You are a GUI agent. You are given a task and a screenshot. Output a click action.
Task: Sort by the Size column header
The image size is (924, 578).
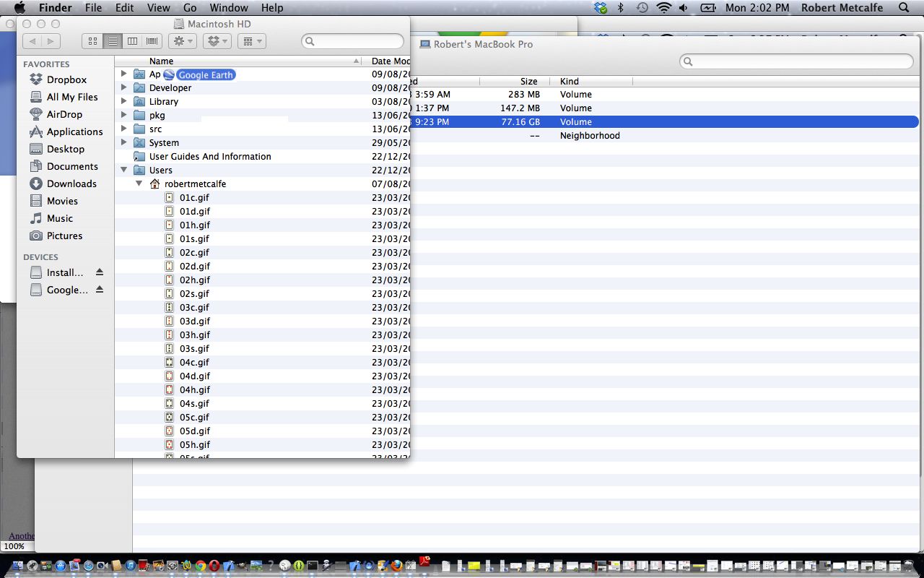point(528,82)
